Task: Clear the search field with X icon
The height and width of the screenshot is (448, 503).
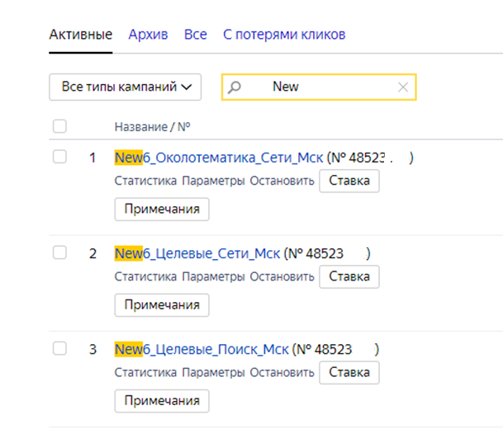Action: coord(403,87)
